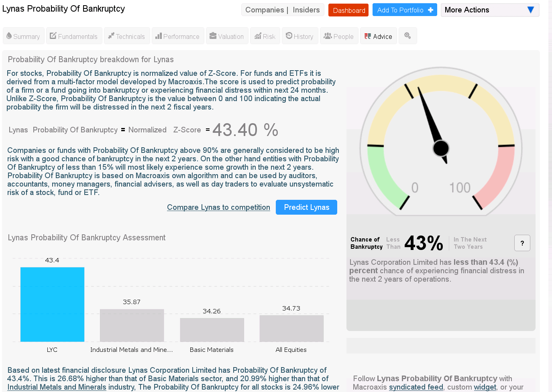Click the question mark help button
552x392 pixels.
pos(522,243)
